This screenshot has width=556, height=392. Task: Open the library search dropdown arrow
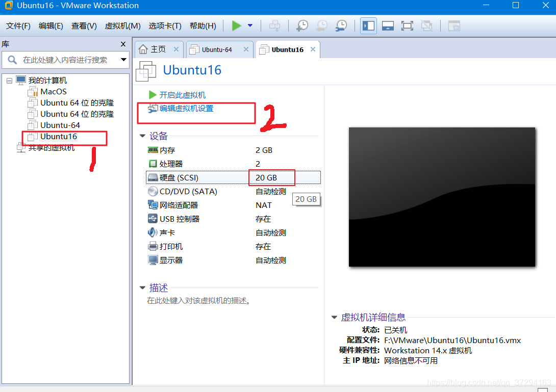tap(123, 60)
